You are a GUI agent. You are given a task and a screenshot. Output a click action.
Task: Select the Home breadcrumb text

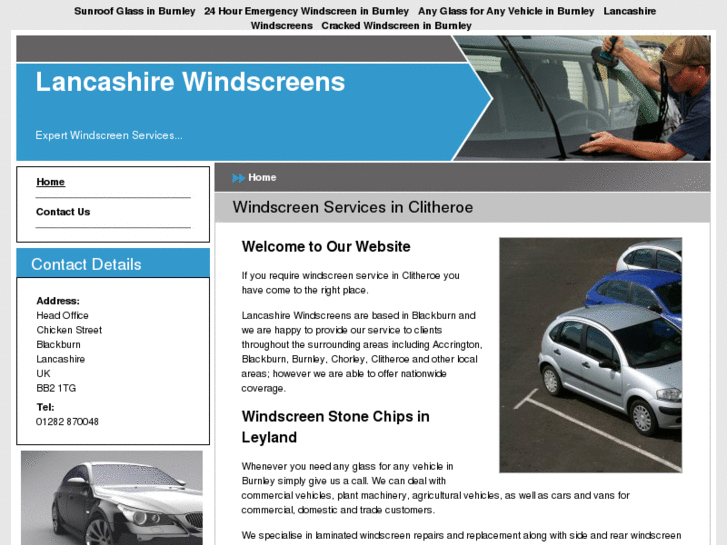click(262, 178)
